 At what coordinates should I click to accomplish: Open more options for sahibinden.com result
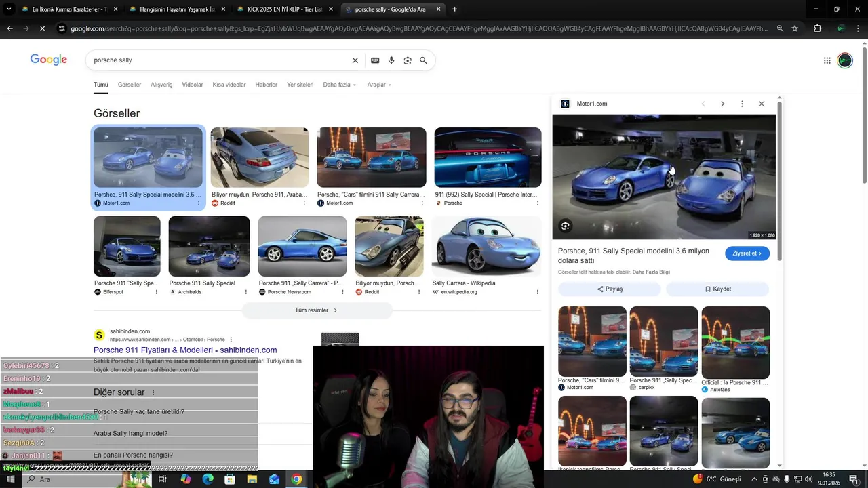[231, 339]
